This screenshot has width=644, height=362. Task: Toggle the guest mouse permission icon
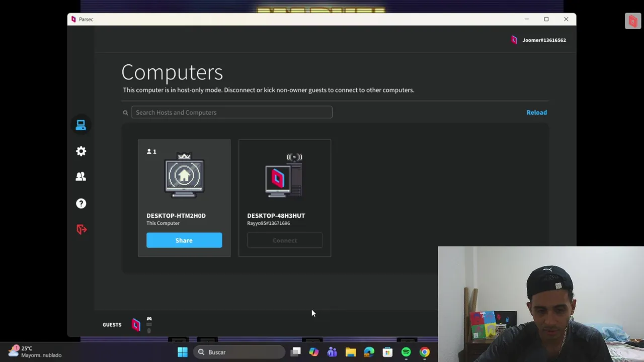point(149,330)
